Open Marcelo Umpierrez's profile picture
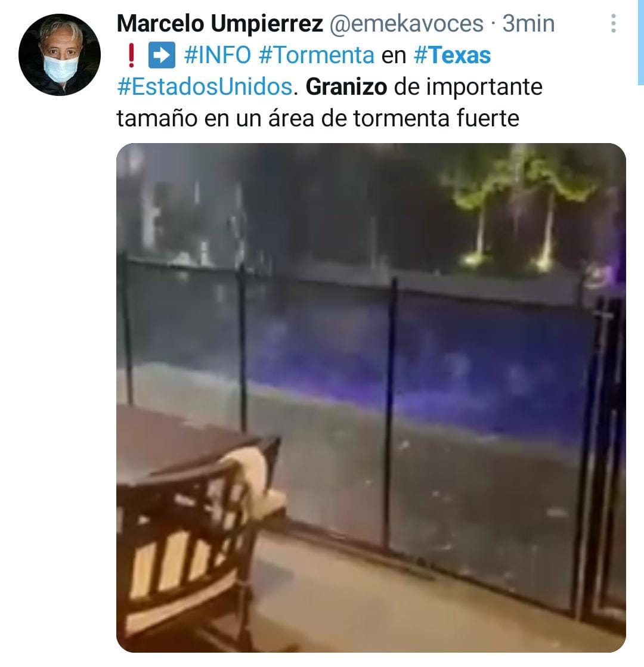 pos(60,54)
